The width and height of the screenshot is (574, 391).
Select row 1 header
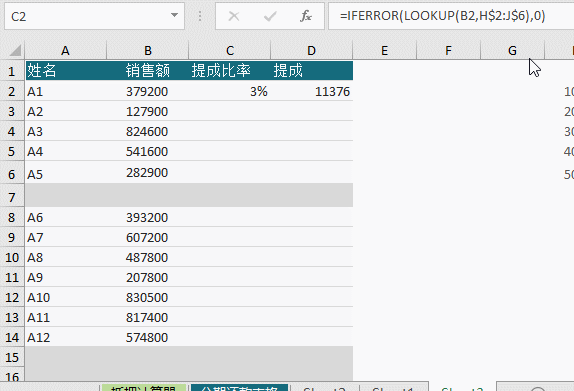point(12,71)
